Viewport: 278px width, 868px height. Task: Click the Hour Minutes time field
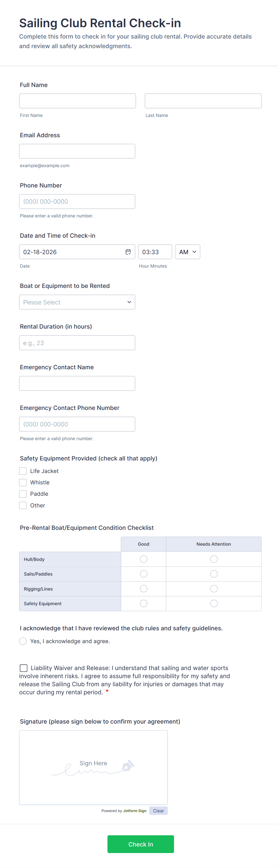coord(155,252)
